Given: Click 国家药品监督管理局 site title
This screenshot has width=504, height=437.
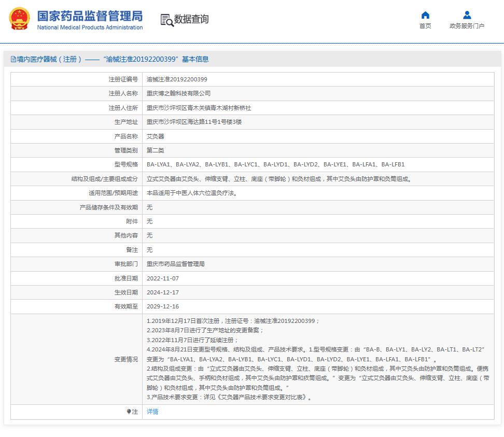Looking at the screenshot, I should click(89, 16).
